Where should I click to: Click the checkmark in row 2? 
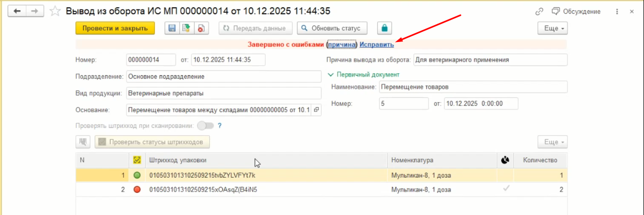pyautogui.click(x=506, y=189)
